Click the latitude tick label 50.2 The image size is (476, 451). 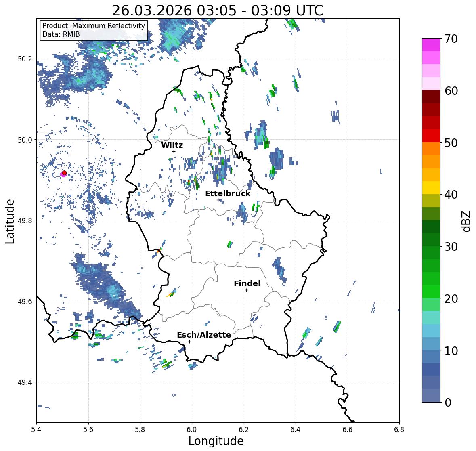[25, 59]
